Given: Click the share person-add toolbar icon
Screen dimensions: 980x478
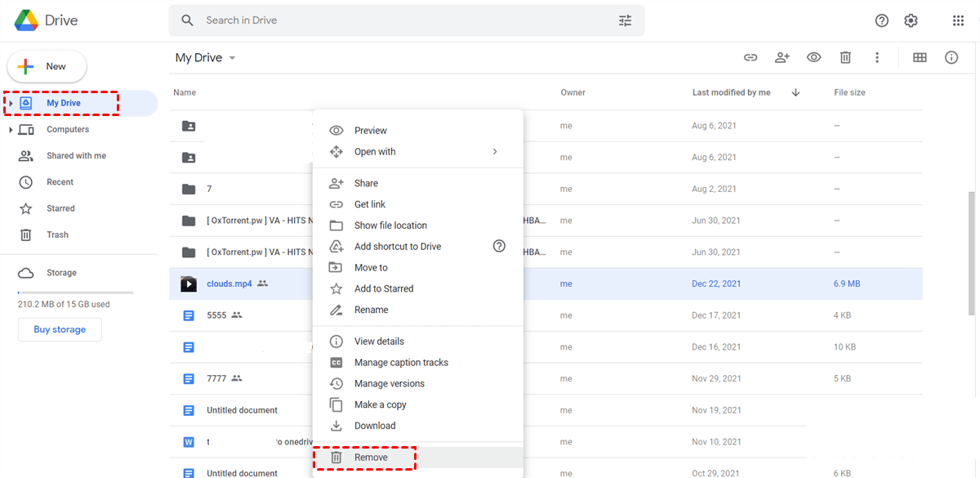Looking at the screenshot, I should pos(782,57).
